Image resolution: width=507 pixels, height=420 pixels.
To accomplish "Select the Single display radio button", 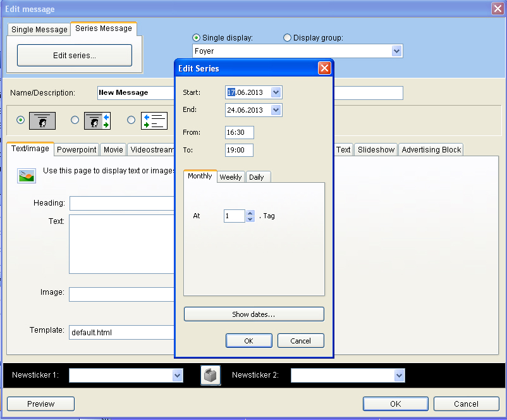I will (196, 38).
